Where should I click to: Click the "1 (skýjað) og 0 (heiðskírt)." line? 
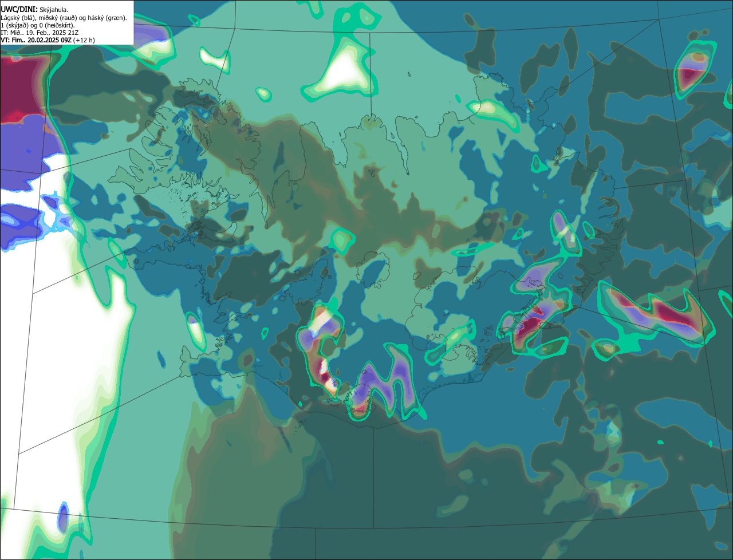tap(38, 25)
